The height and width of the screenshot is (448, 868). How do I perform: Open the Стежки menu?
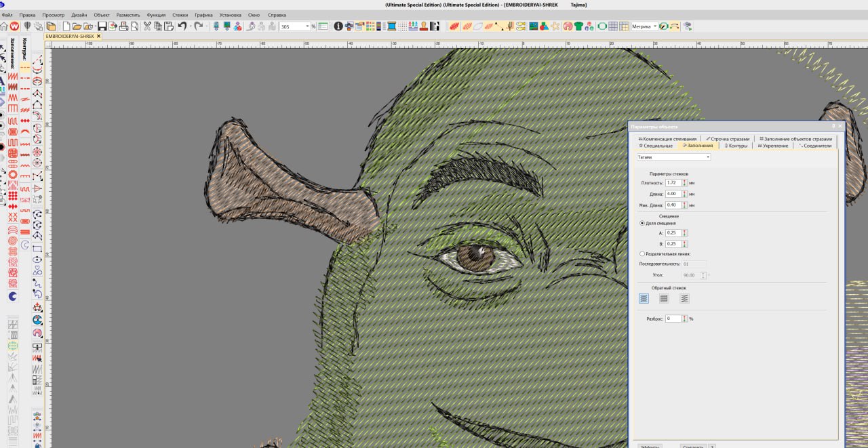[x=180, y=14]
